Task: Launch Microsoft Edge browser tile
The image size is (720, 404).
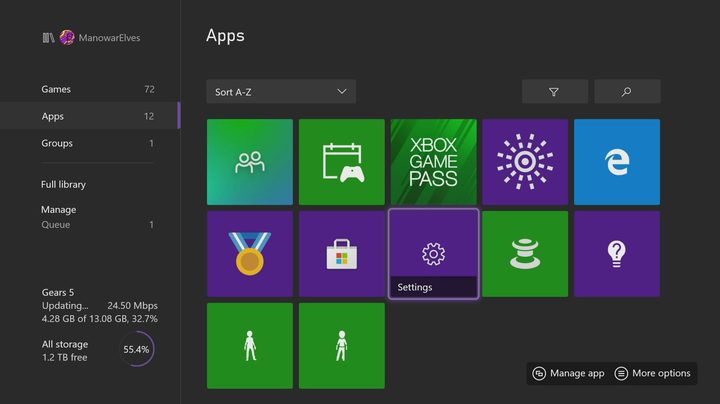Action: (x=617, y=162)
